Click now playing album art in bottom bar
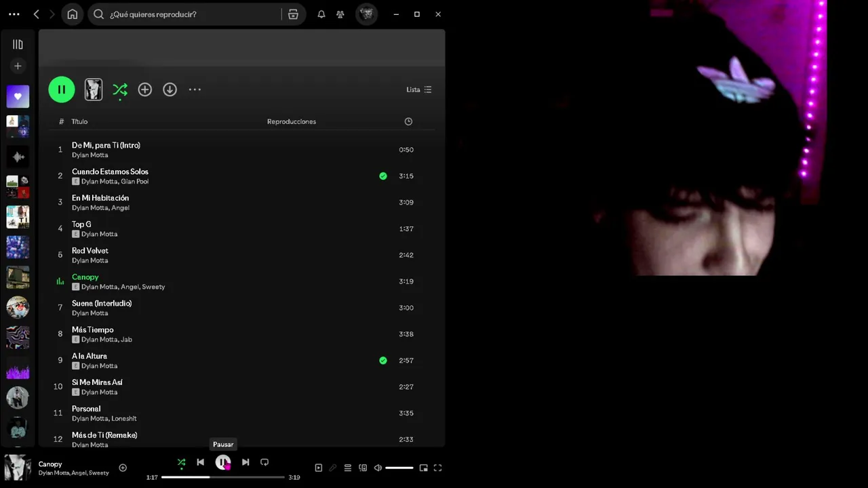This screenshot has height=488, width=868. [18, 468]
